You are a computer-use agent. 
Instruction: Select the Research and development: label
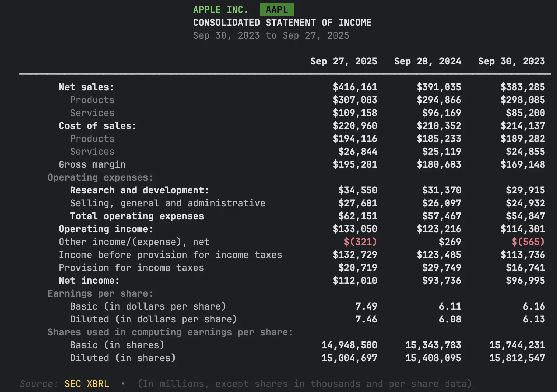tap(139, 190)
